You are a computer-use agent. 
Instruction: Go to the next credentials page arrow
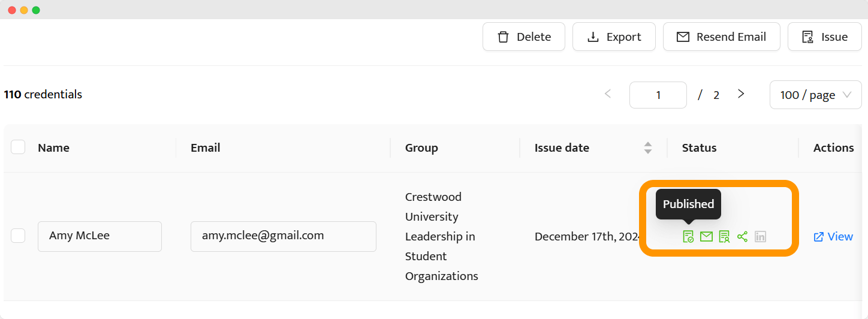click(x=741, y=94)
